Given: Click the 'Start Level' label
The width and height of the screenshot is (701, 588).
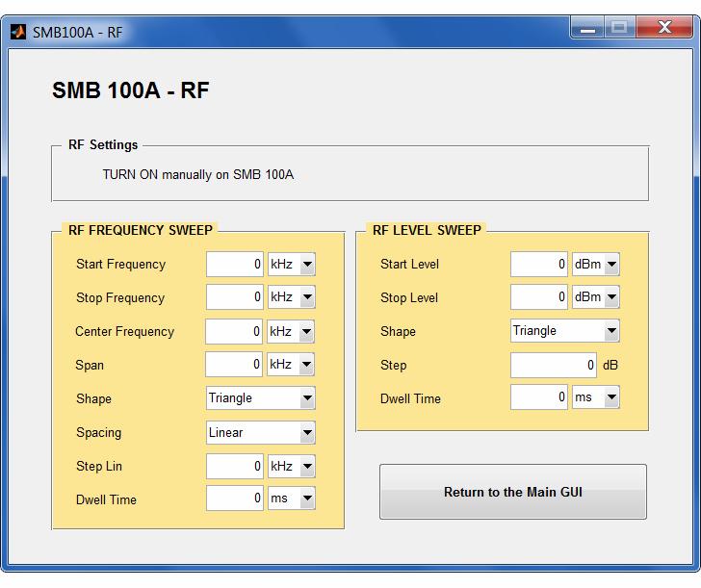Looking at the screenshot, I should tap(410, 264).
